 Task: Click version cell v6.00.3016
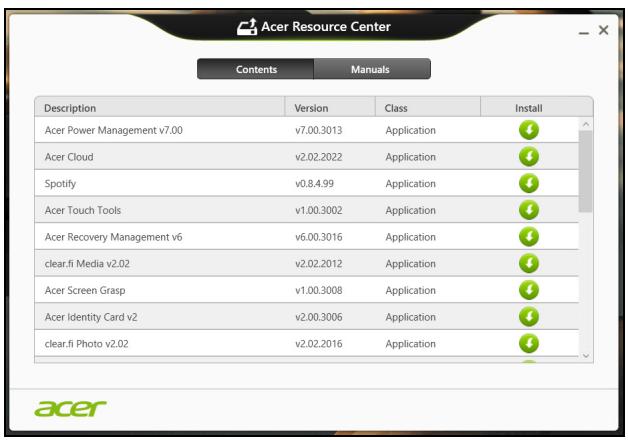pos(319,237)
